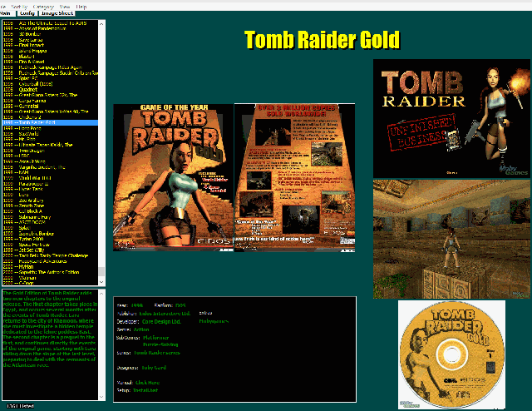Select NAM in game list

pos(50,172)
